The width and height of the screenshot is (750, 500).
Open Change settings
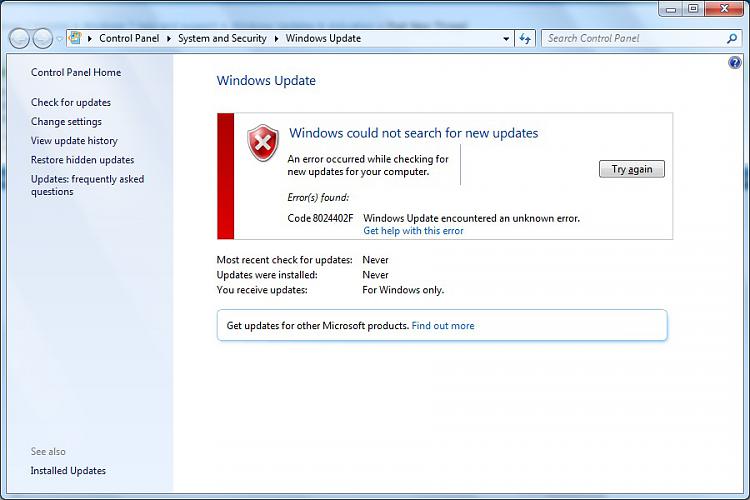(x=66, y=122)
